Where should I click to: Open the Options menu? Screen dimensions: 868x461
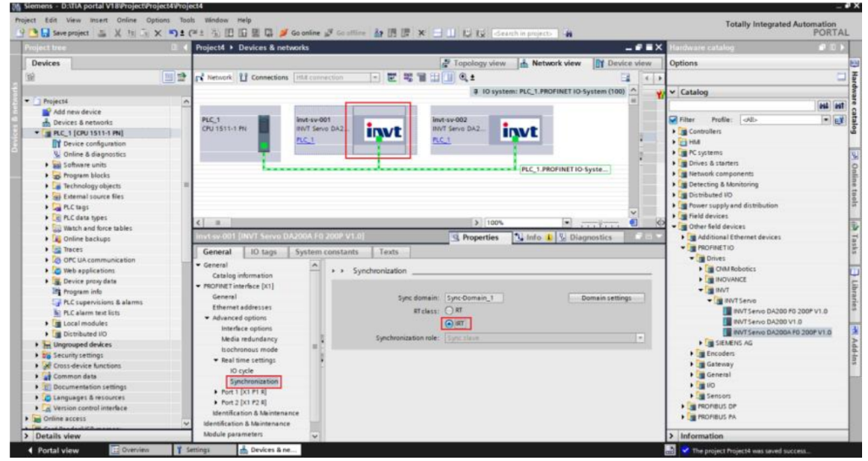click(x=159, y=20)
